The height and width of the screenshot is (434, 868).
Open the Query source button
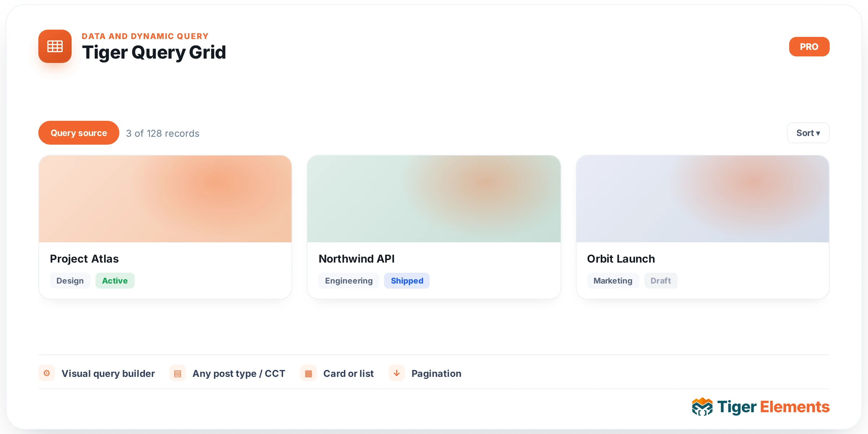coord(79,133)
